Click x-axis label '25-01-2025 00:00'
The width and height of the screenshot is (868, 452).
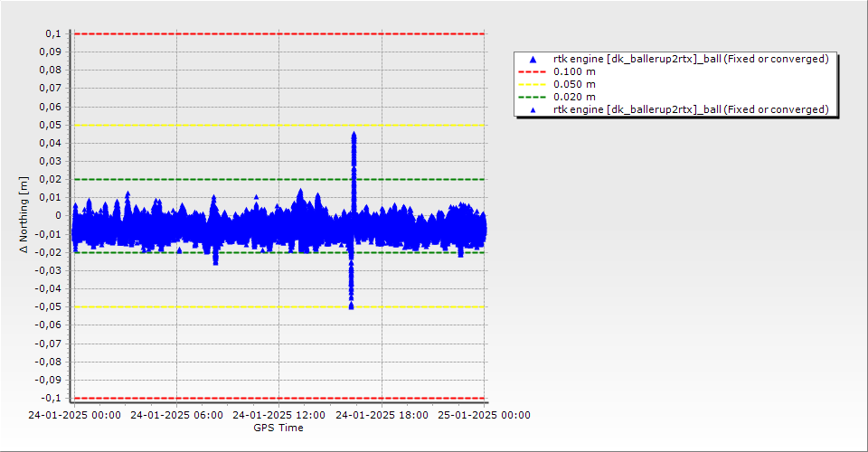tap(485, 415)
